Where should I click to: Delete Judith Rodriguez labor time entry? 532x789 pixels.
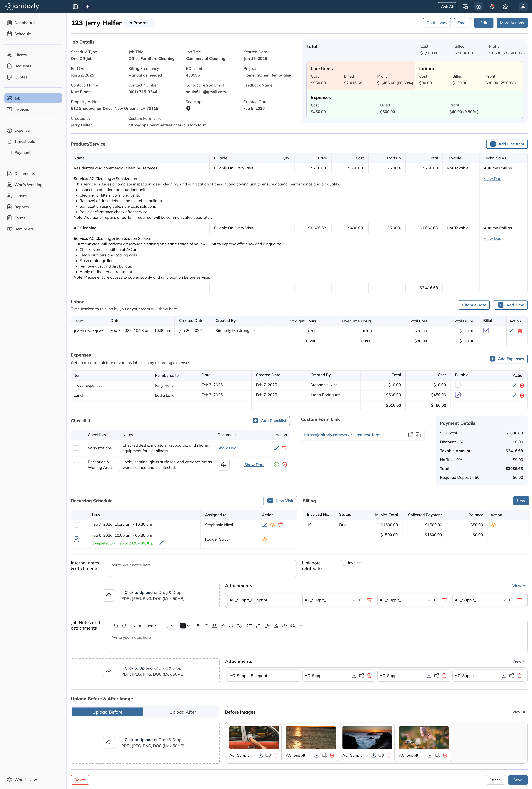pos(520,331)
